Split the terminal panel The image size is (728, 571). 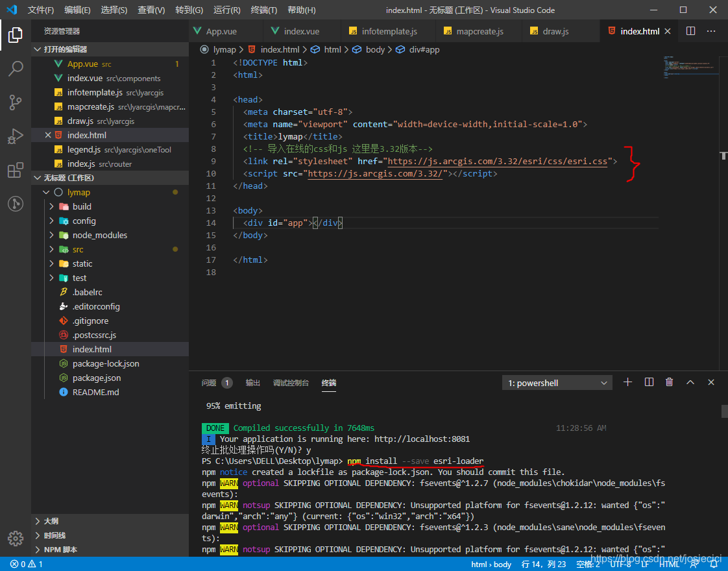649,383
